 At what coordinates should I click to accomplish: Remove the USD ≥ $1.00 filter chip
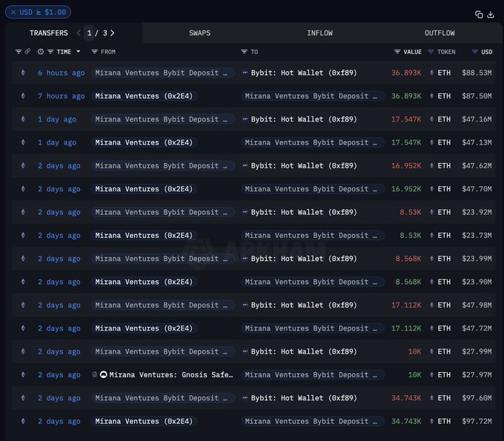[x=13, y=12]
